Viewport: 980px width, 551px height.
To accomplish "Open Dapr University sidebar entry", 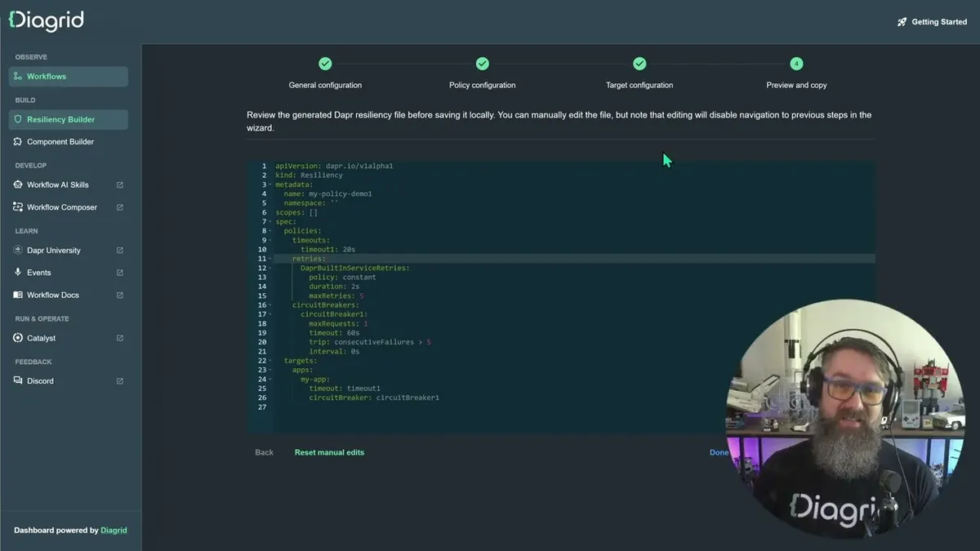I will pos(69,250).
